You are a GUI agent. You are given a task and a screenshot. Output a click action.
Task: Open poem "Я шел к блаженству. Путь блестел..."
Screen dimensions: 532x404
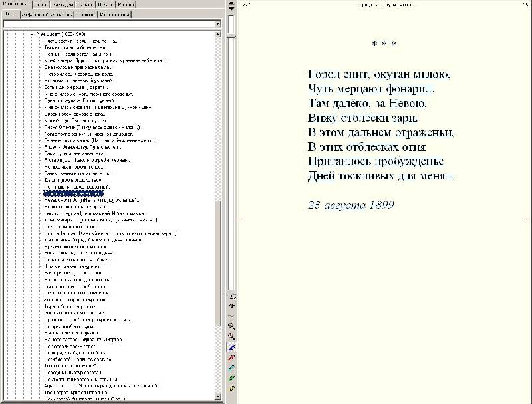tap(82, 147)
